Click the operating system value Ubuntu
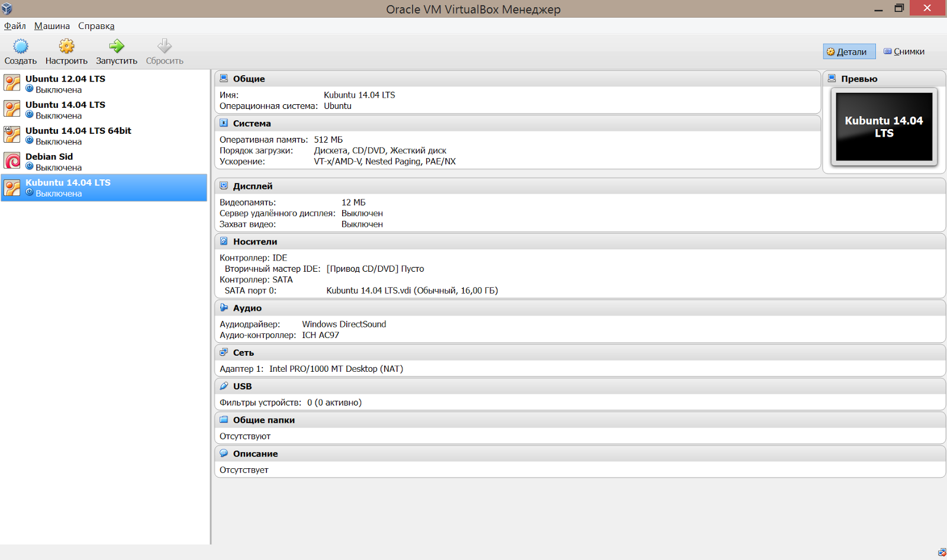The image size is (947, 560). pos(337,106)
